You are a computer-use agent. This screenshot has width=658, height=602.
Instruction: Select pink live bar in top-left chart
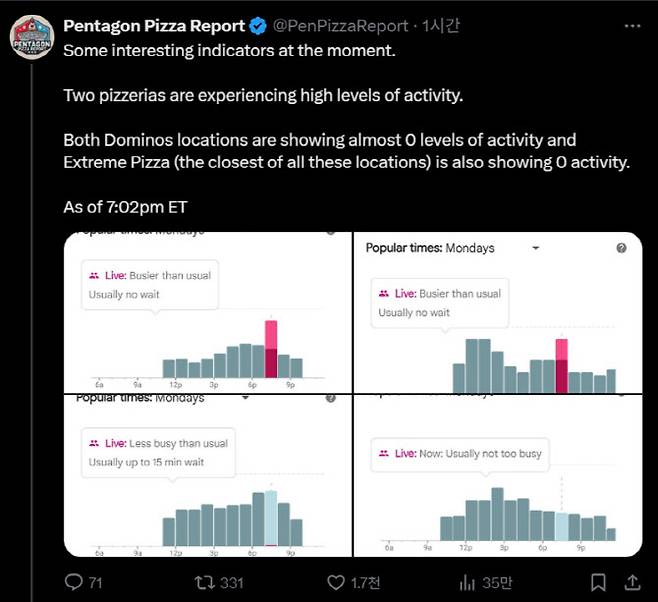[x=270, y=349]
